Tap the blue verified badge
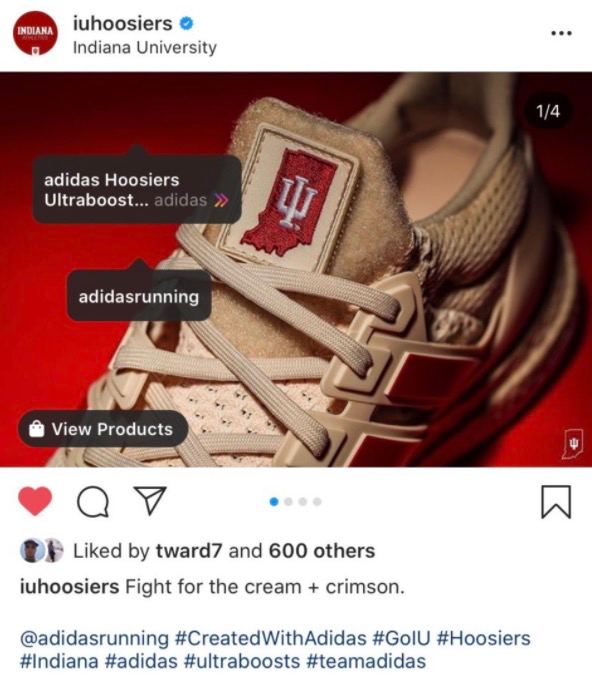The height and width of the screenshot is (674, 592). pyautogui.click(x=186, y=23)
